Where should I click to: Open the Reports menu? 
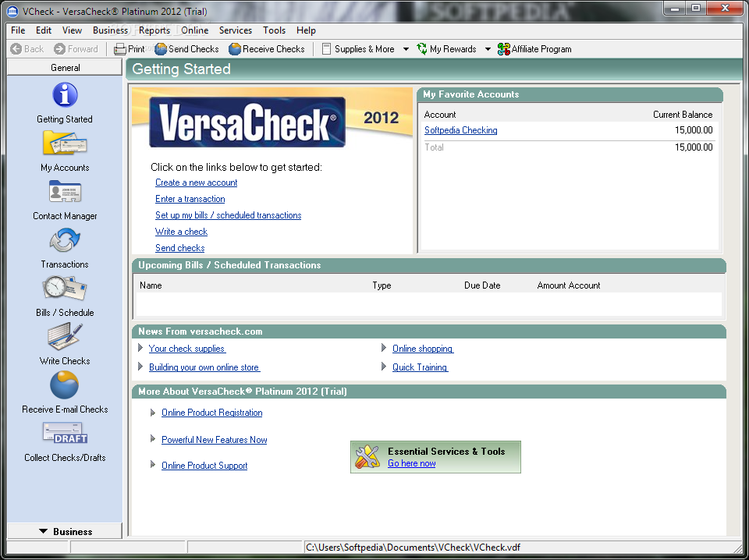pos(154,30)
